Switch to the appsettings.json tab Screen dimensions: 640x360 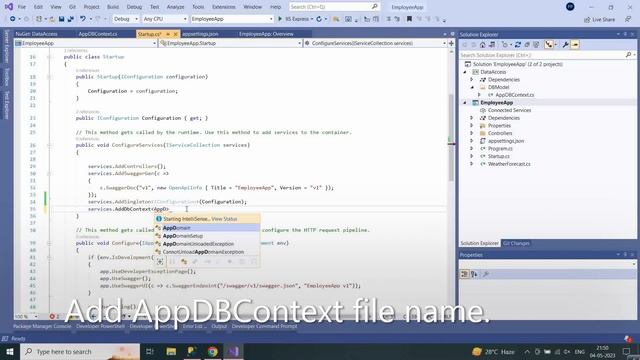coord(200,34)
